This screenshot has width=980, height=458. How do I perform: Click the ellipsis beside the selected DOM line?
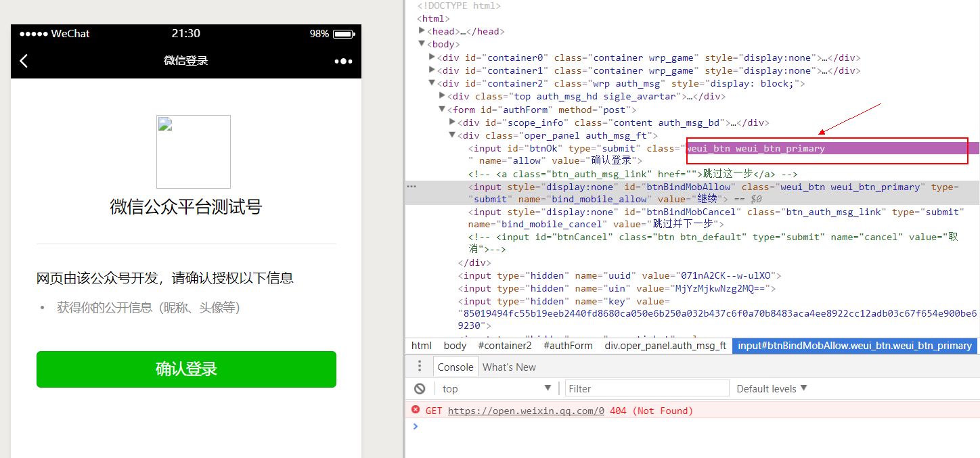[411, 186]
